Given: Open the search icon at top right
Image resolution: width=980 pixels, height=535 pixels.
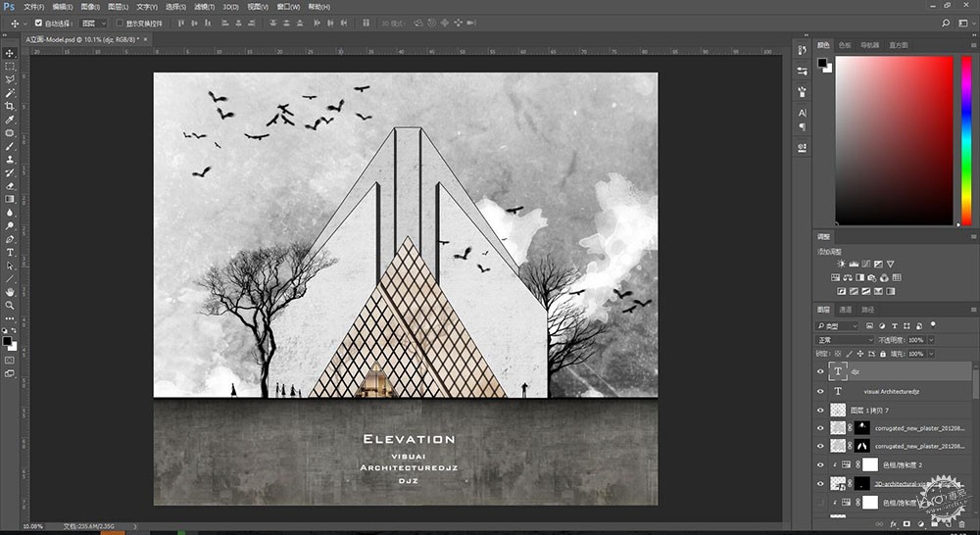Looking at the screenshot, I should tap(946, 24).
